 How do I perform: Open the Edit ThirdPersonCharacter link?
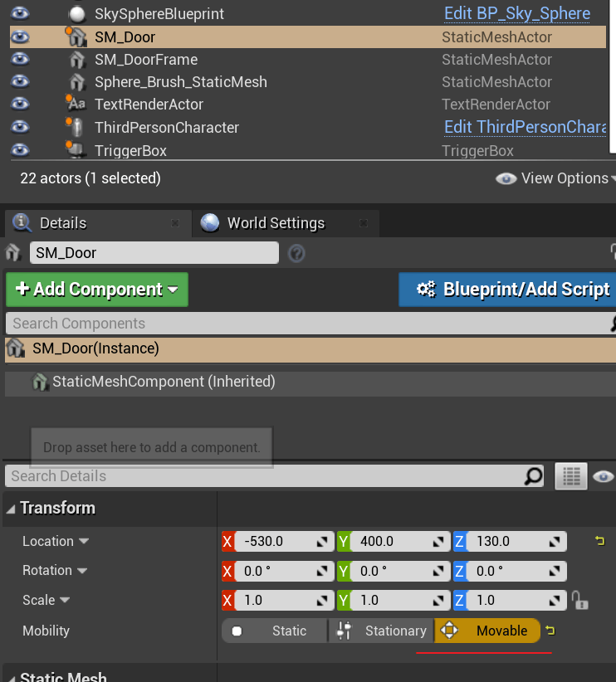click(525, 127)
